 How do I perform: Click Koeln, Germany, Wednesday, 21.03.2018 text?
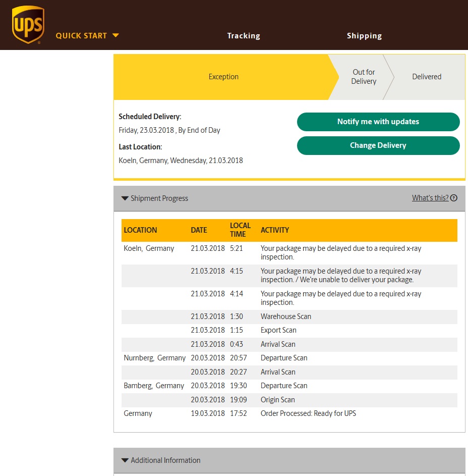click(x=181, y=161)
